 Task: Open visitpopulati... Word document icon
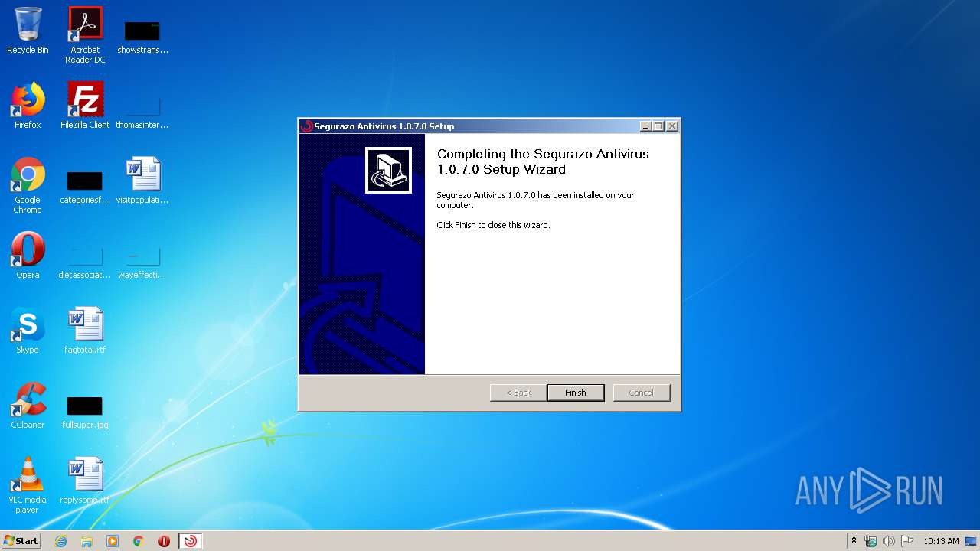(142, 181)
